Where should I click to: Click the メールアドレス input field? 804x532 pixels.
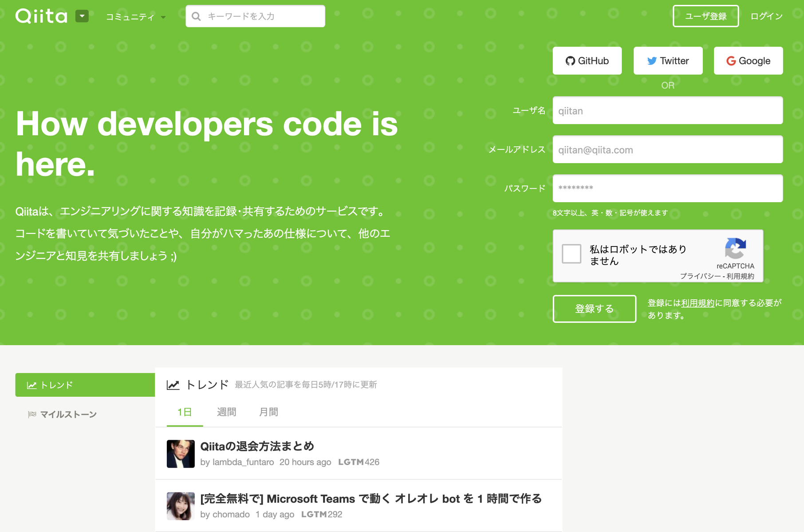(668, 149)
